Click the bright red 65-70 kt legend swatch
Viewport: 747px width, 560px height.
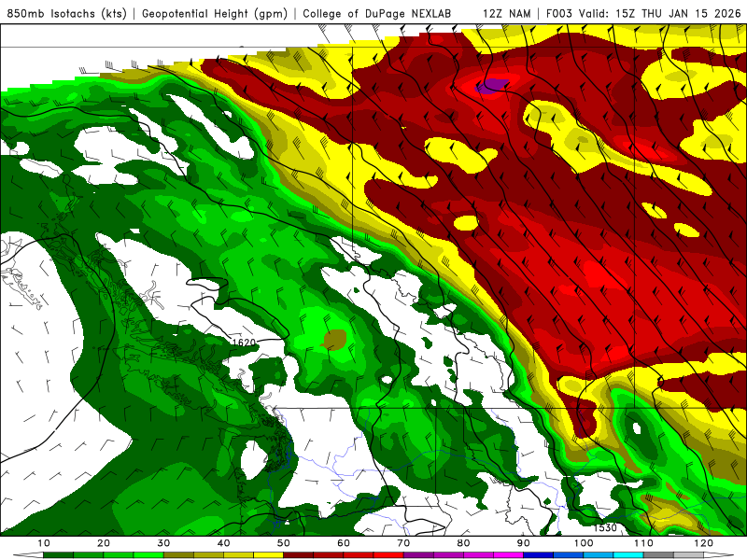(x=388, y=555)
